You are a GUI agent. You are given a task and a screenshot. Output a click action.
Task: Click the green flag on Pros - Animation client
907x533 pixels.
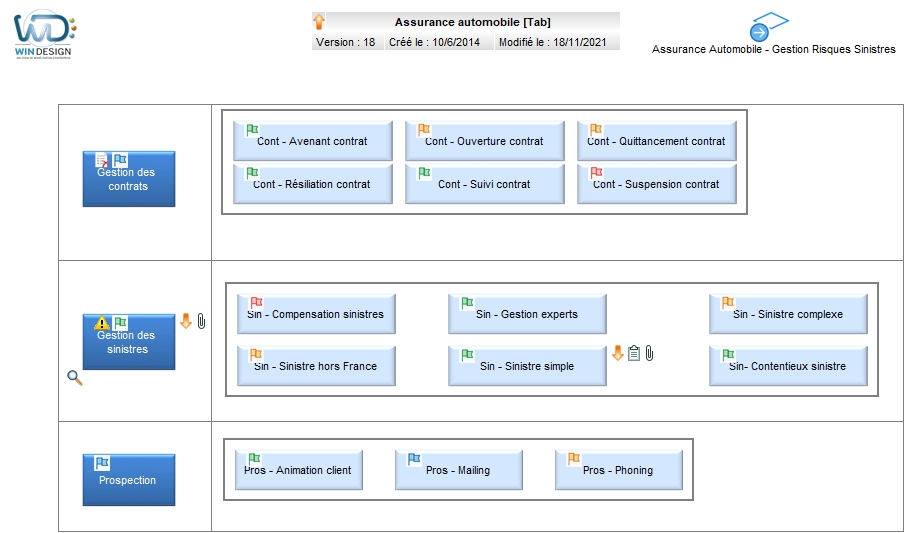coord(255,459)
